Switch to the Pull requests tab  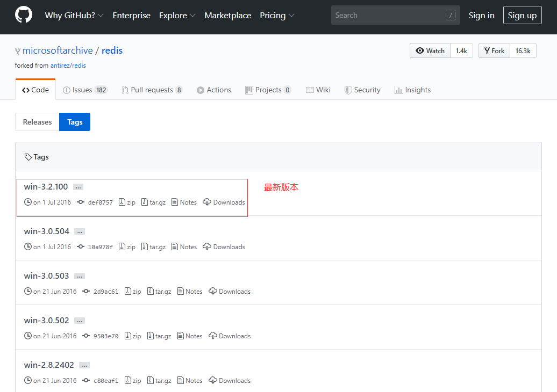pyautogui.click(x=152, y=90)
